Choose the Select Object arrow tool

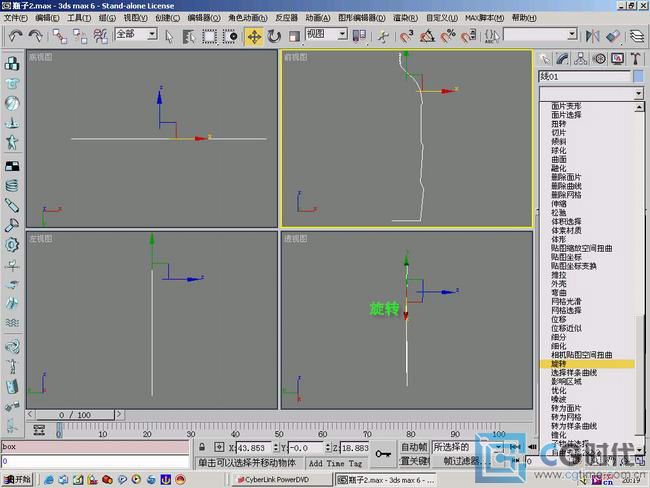click(169, 36)
